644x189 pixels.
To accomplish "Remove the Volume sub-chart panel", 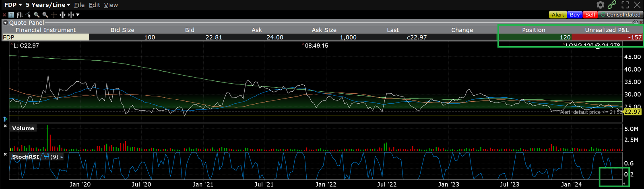I will pyautogui.click(x=5, y=126).
